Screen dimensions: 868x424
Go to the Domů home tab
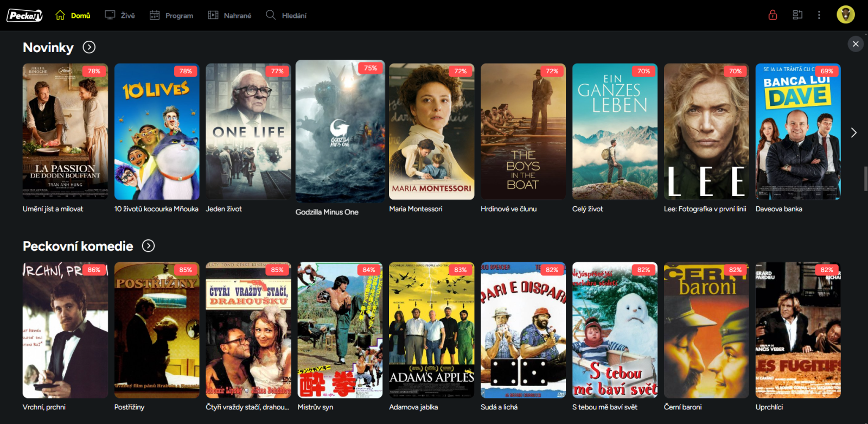click(73, 15)
